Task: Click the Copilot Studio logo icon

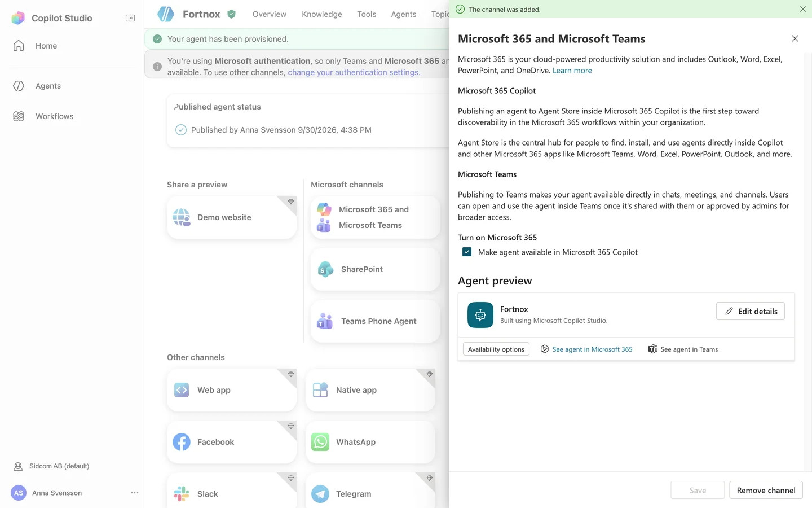Action: coord(18,18)
